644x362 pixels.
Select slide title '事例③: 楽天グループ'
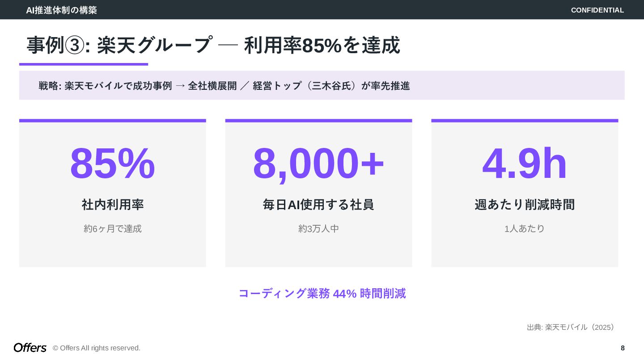tap(119, 45)
